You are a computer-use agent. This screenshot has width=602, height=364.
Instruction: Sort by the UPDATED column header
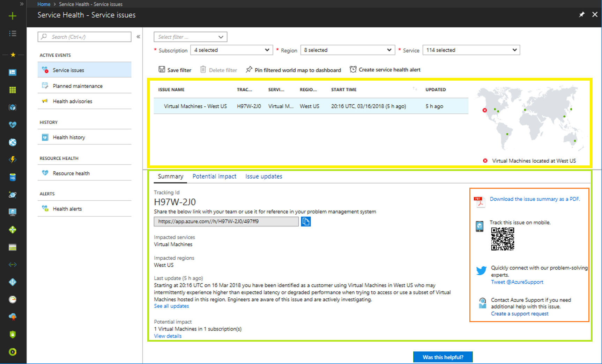(436, 90)
